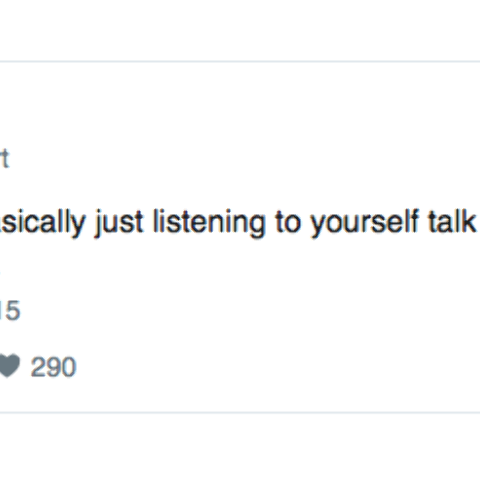Image resolution: width=480 pixels, height=480 pixels.
Task: Click the partial word "asically" in the tweet
Action: (x=43, y=222)
